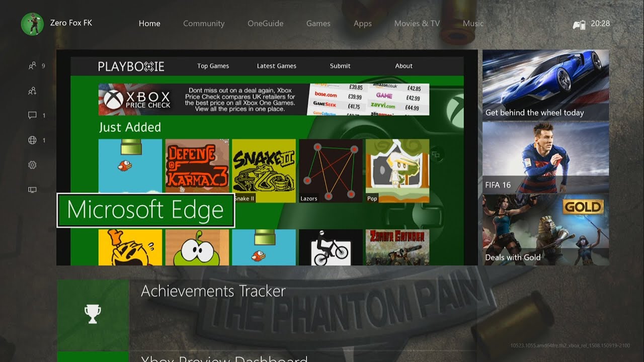Open the second-row Flappy Bird thumbnail
This screenshot has height=362, width=644.
point(264,247)
